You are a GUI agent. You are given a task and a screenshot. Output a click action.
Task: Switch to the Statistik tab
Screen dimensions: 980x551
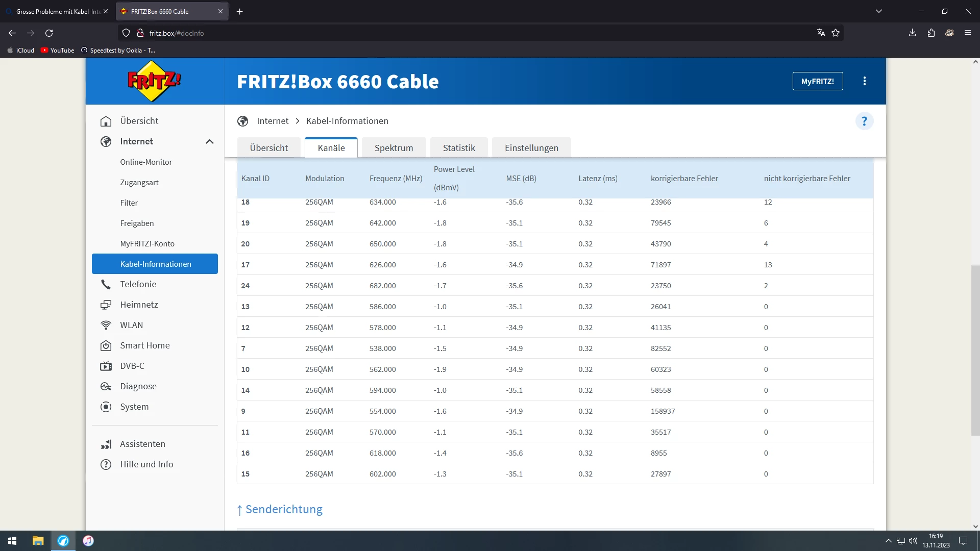point(458,148)
